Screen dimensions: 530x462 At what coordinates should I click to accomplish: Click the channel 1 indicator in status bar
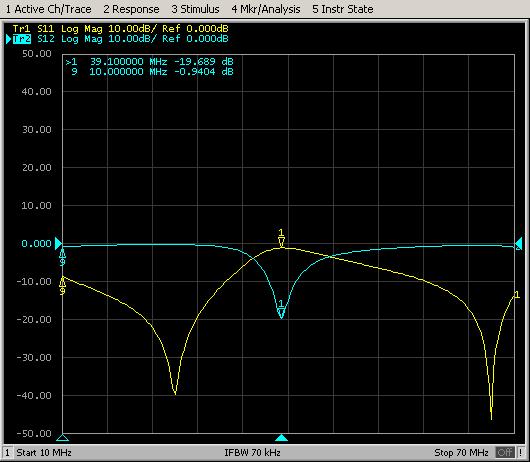[x=7, y=453]
